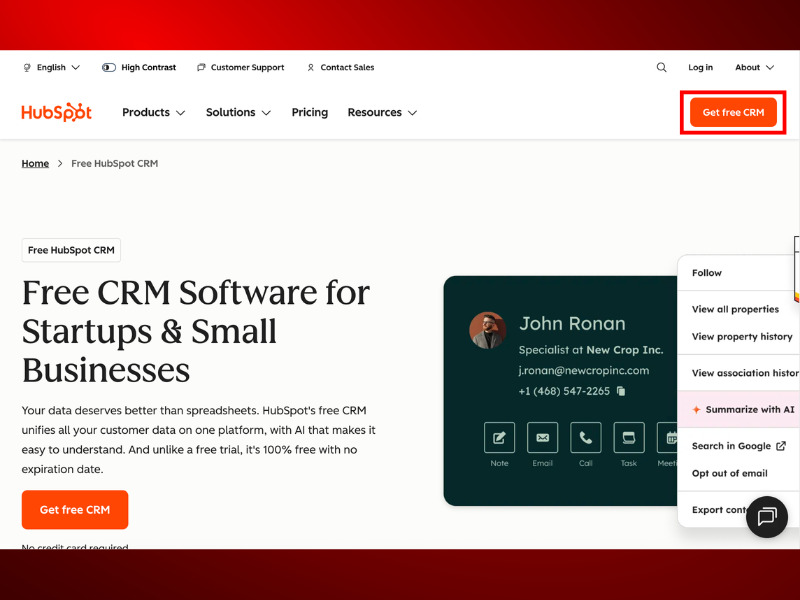The height and width of the screenshot is (600, 800).
Task: Click the Log in link
Action: pos(700,67)
